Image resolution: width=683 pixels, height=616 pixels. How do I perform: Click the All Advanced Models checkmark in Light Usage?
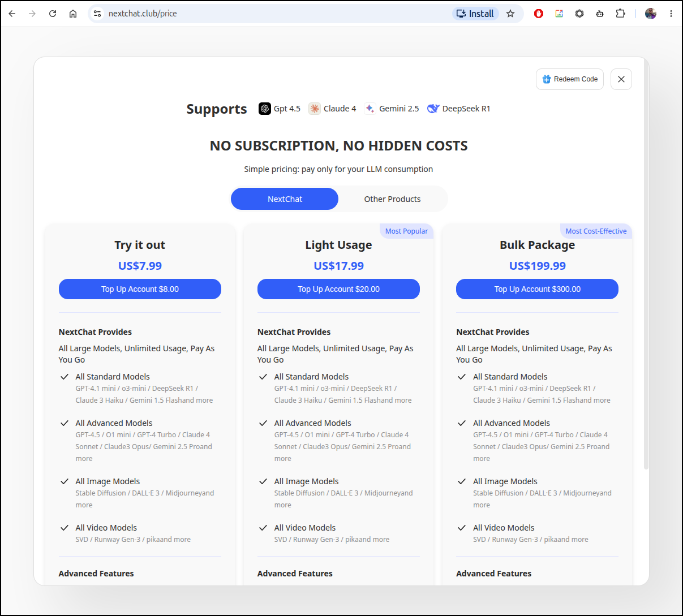coord(263,423)
